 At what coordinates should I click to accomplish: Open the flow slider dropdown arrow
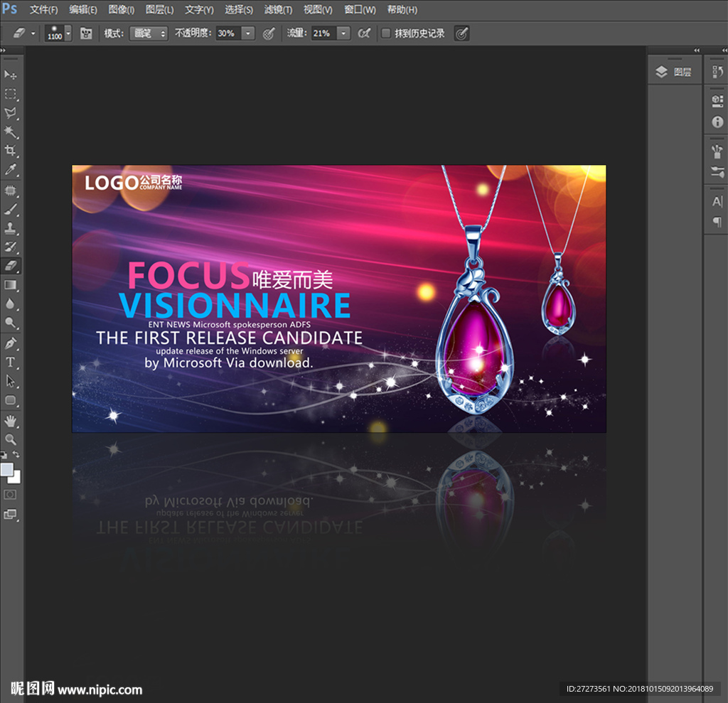[343, 33]
